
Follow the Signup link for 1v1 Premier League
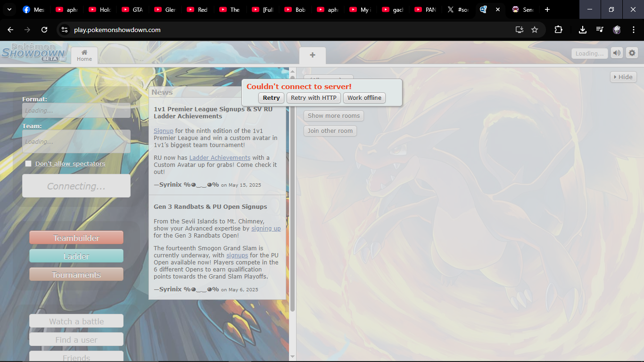pyautogui.click(x=163, y=131)
